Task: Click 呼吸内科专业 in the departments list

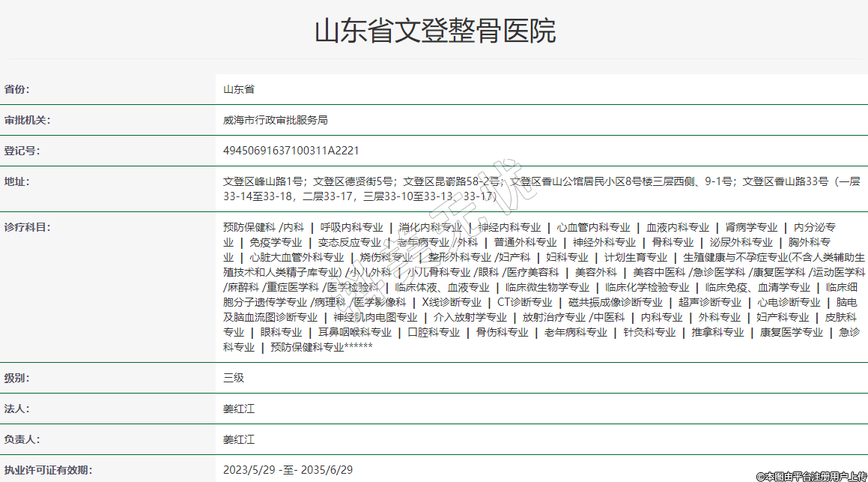Action: (351, 227)
